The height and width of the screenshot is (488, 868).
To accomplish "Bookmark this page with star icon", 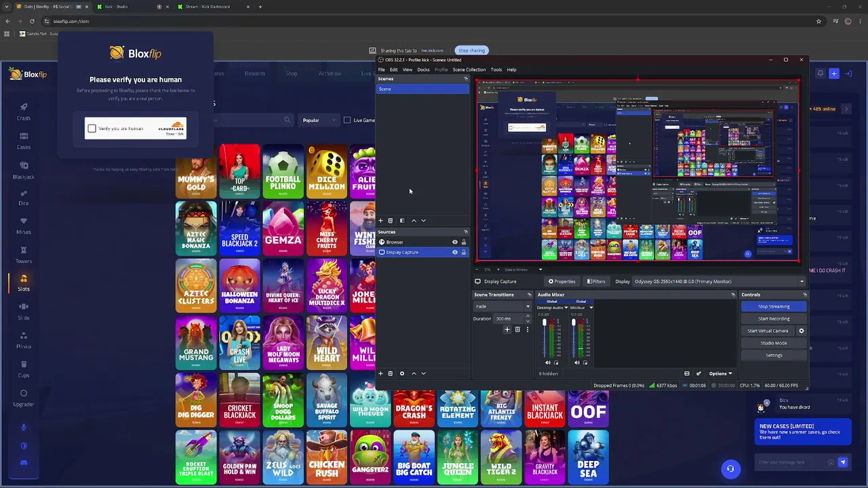I will (x=818, y=21).
